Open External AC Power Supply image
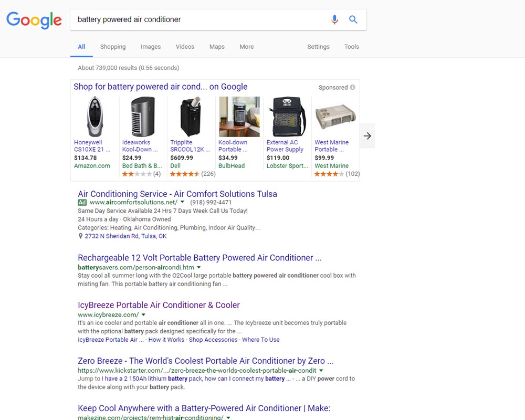Viewport: 525px width, 420px height. [287, 117]
